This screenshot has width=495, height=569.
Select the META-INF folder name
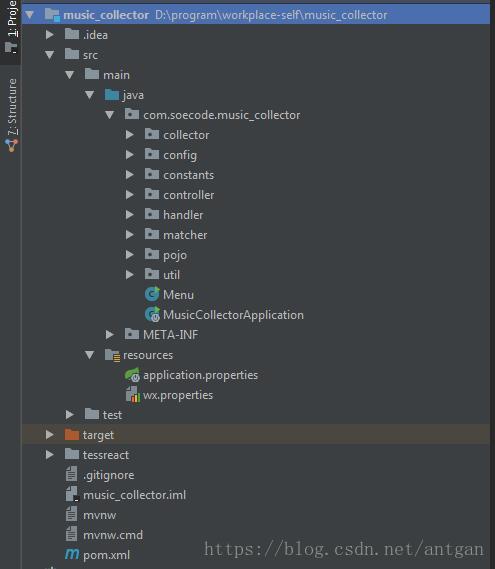pos(171,335)
